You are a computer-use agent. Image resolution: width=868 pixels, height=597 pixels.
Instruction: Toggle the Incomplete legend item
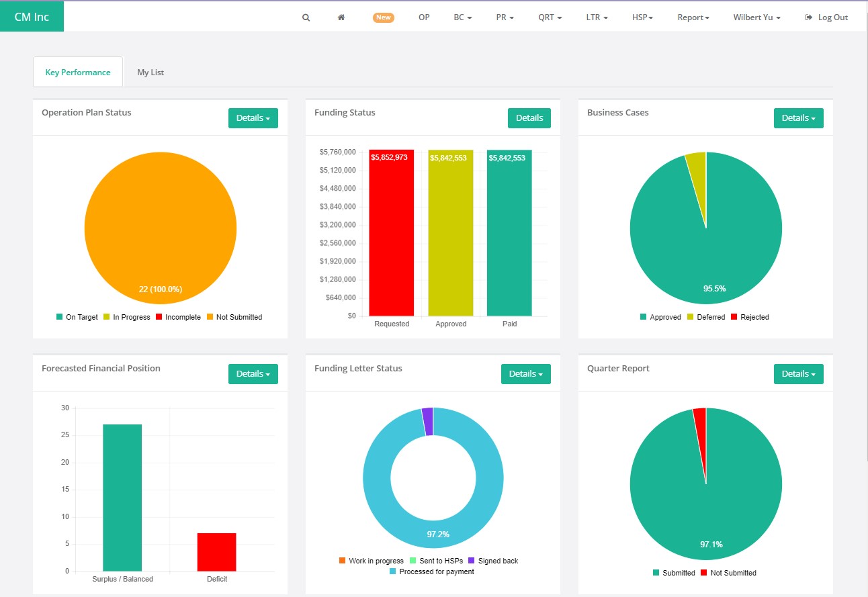[179, 317]
